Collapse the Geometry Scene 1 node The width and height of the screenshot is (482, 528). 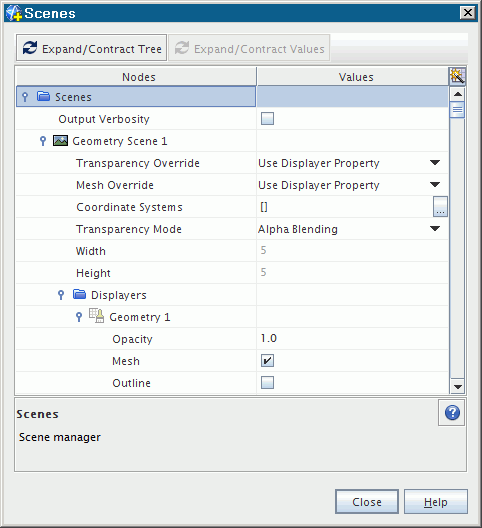(x=43, y=141)
